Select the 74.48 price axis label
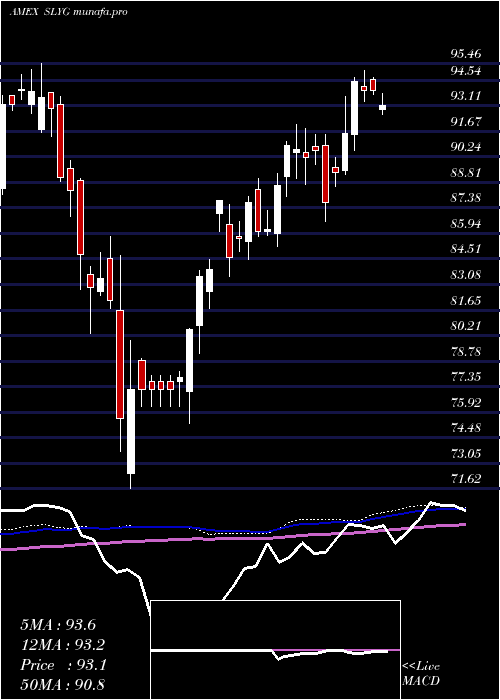 click(466, 429)
